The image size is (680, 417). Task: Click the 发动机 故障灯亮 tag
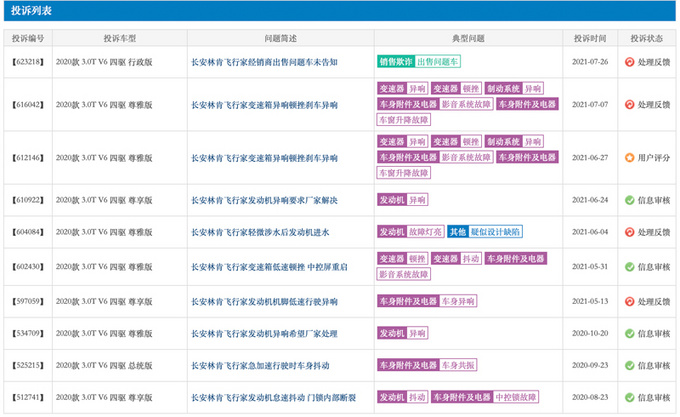tap(411, 232)
